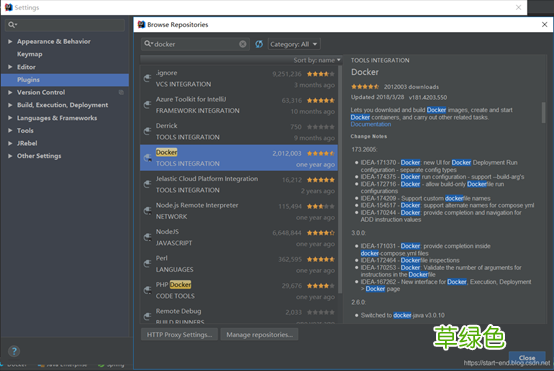Click Manage repositories button
Image resolution: width=554 pixels, height=371 pixels.
[259, 334]
